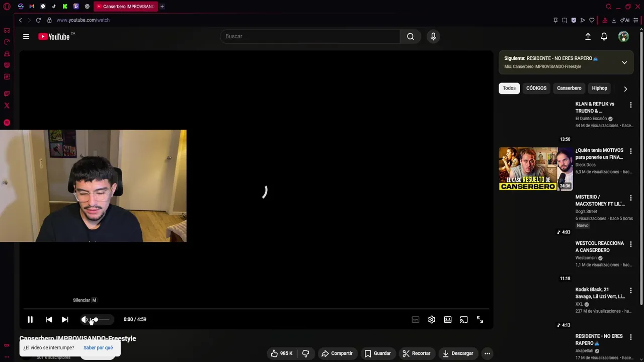The image size is (644, 362).
Task: Open X (Twitter) in the Opera sidebar
Action: point(7,106)
